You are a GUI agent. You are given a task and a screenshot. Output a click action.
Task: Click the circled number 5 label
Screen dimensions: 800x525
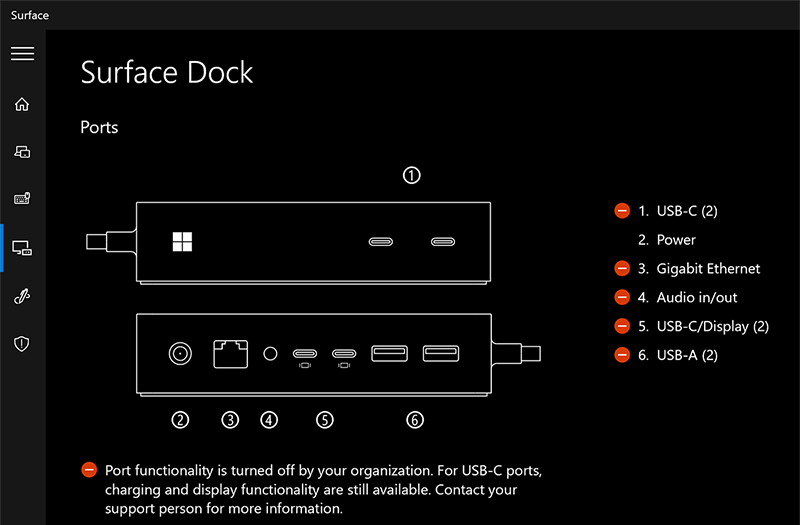click(324, 420)
